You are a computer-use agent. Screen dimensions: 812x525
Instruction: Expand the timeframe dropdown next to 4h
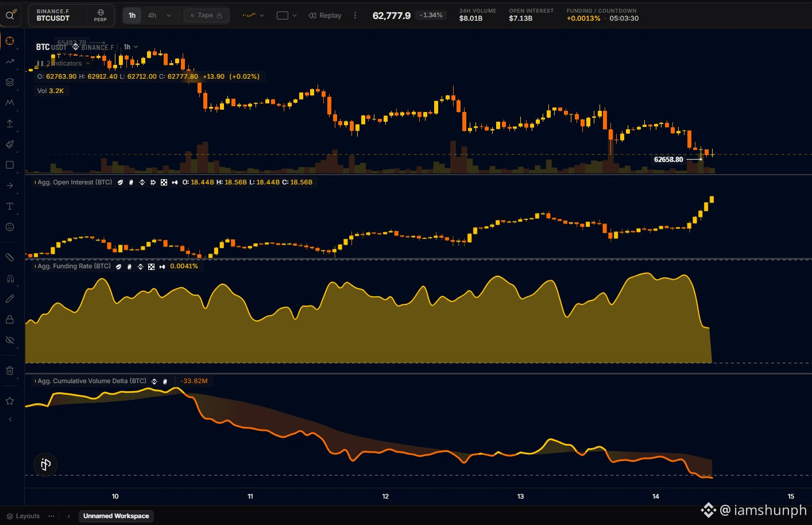pos(169,16)
